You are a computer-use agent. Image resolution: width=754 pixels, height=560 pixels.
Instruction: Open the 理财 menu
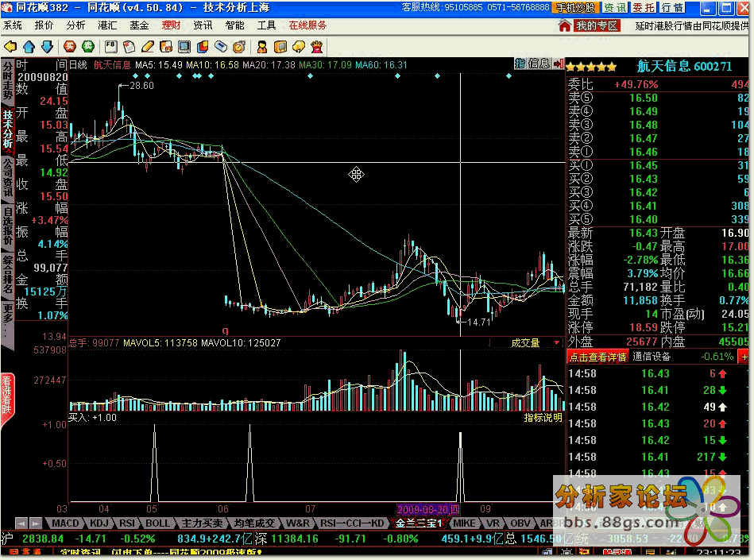click(x=171, y=25)
